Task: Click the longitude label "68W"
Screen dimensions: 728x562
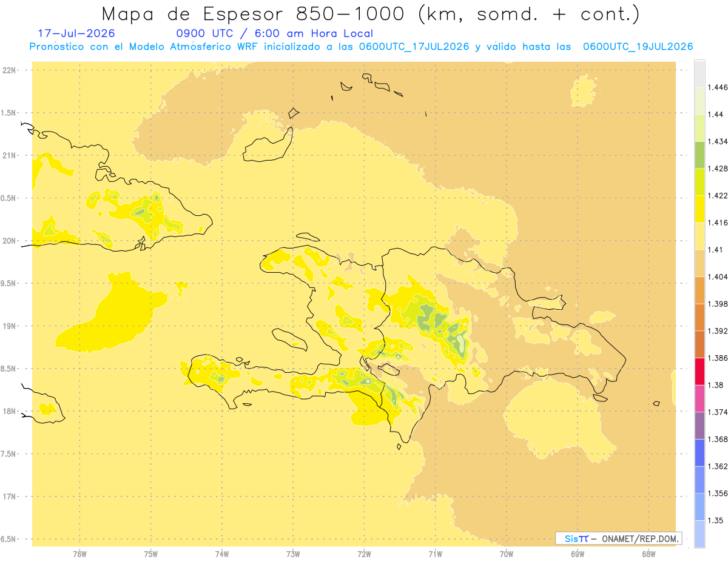Action: pyautogui.click(x=649, y=554)
